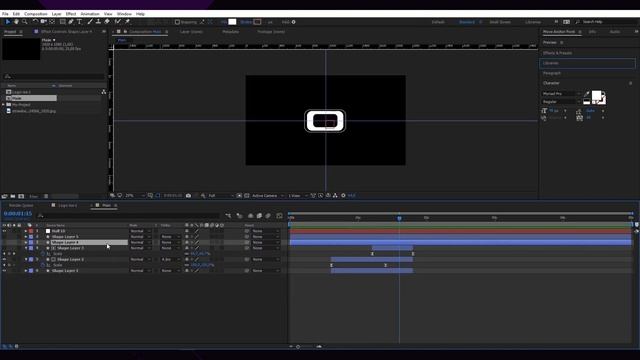Toggle Scale stopwatch under Shape Layer 3
Image resolution: width=640 pixels, height=360 pixels.
pos(43,254)
